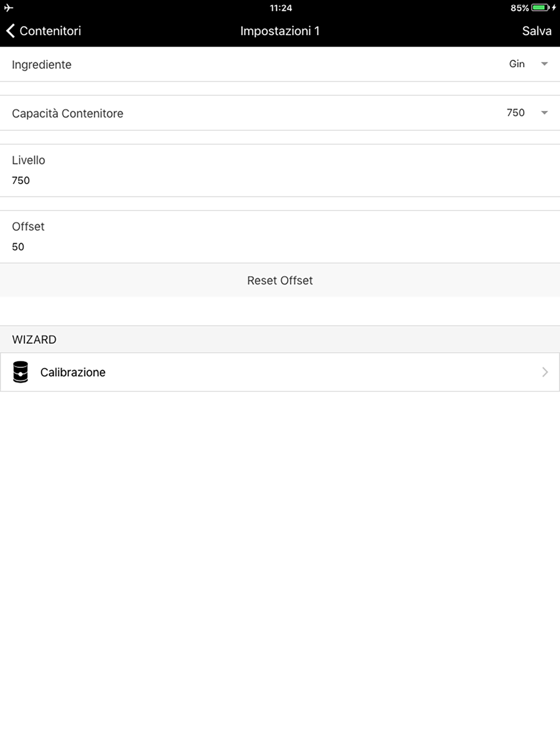Click the Impostazioni 1 title

click(x=280, y=31)
